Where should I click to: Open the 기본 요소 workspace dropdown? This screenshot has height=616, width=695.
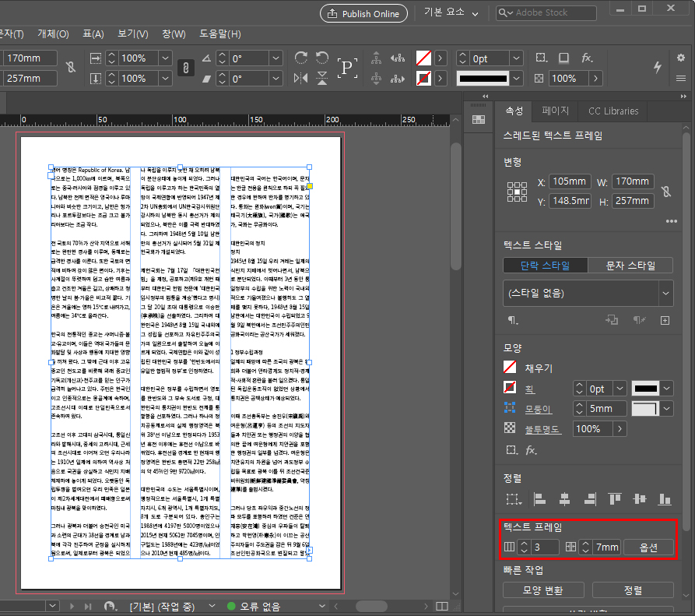451,13
